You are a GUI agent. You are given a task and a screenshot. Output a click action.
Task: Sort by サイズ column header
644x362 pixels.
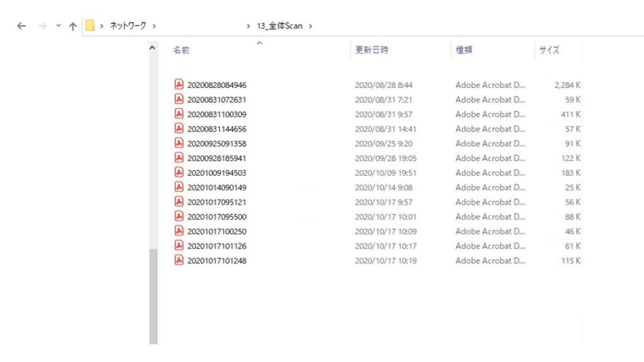[x=548, y=50]
